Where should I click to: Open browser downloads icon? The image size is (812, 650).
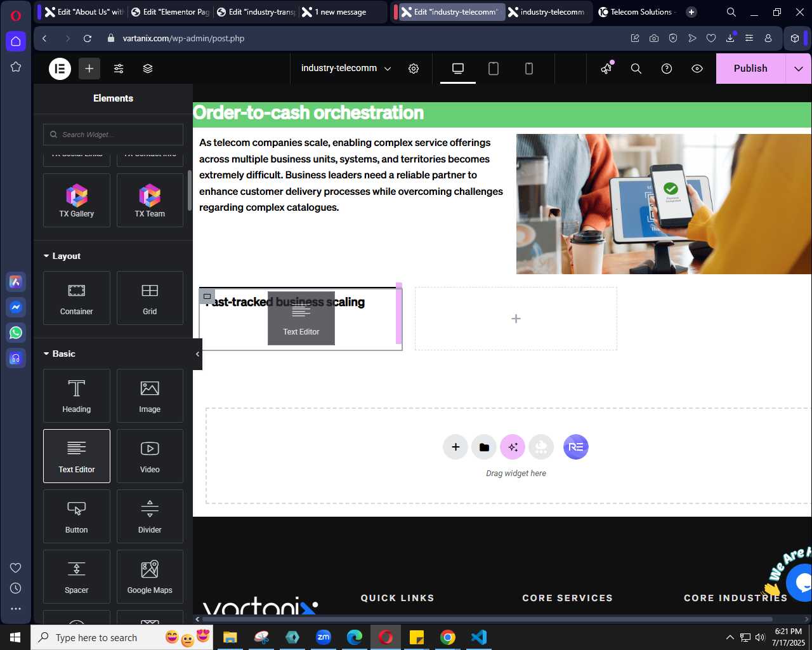click(730, 38)
